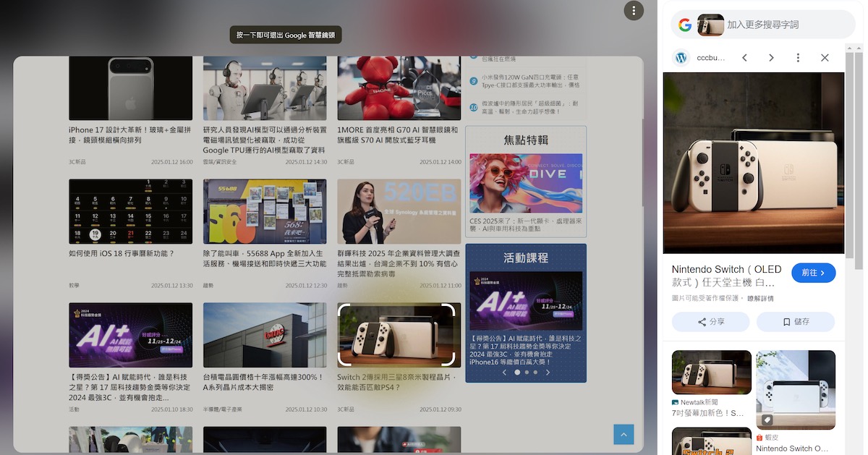Open the large Nintendo Switch OLED preview image

point(754,163)
